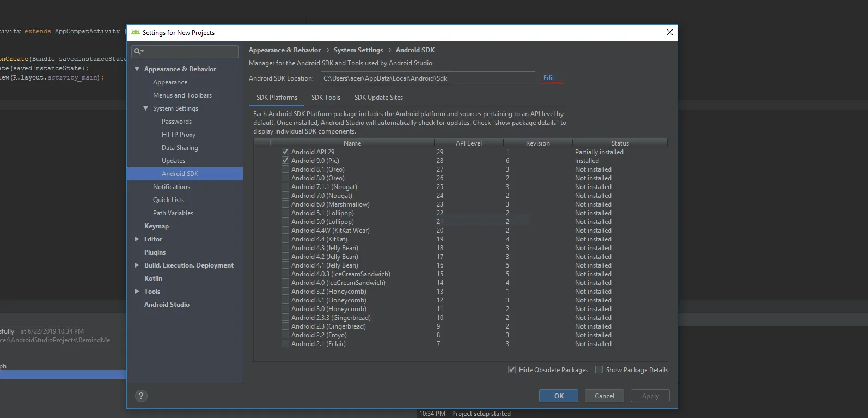Open Path Variables settings page

point(173,213)
